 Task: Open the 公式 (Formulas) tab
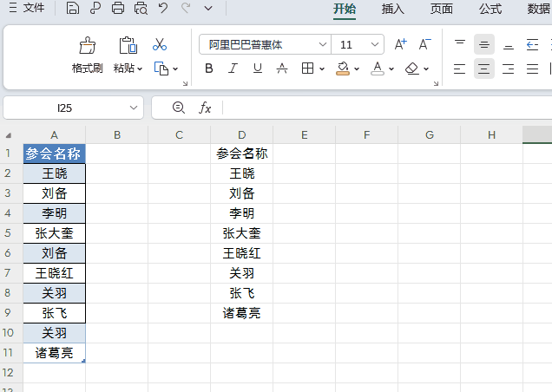point(490,9)
